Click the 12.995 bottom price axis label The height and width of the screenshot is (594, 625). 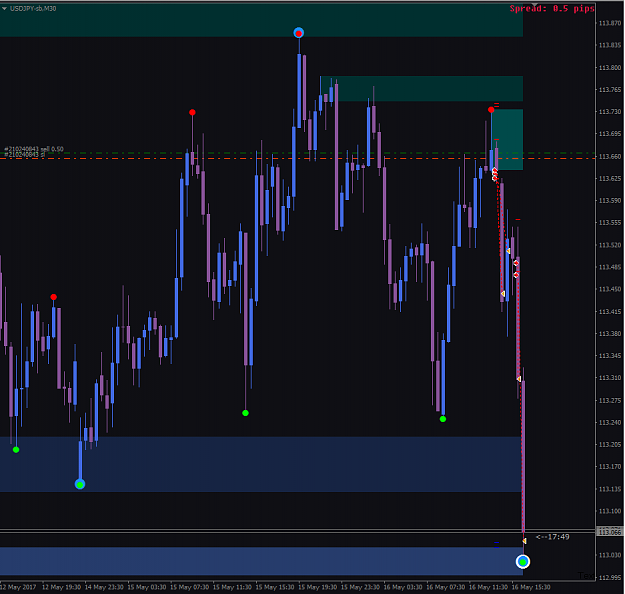(610, 578)
